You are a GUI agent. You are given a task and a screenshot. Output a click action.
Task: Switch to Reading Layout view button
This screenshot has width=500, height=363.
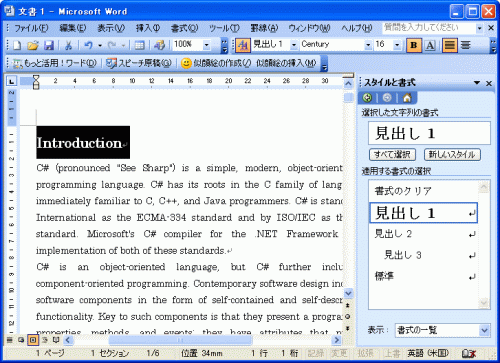pyautogui.click(x=56, y=340)
